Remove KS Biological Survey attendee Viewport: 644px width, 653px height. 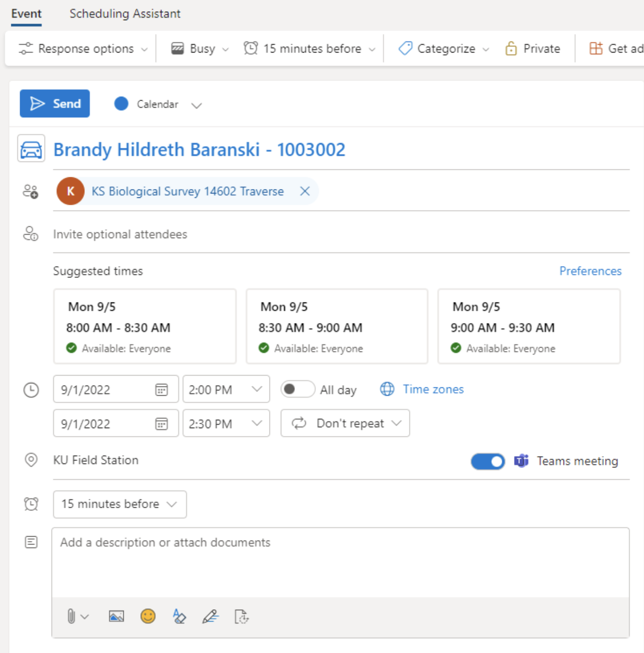click(305, 191)
